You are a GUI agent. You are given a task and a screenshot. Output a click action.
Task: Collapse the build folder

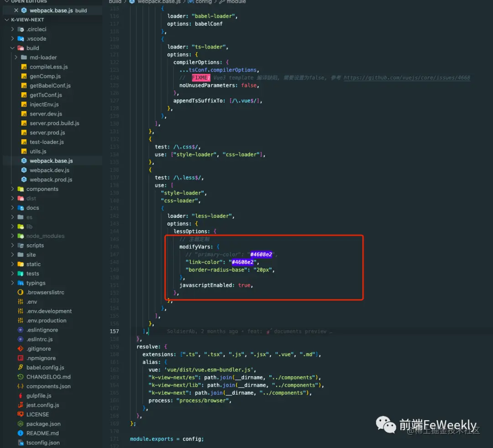13,48
